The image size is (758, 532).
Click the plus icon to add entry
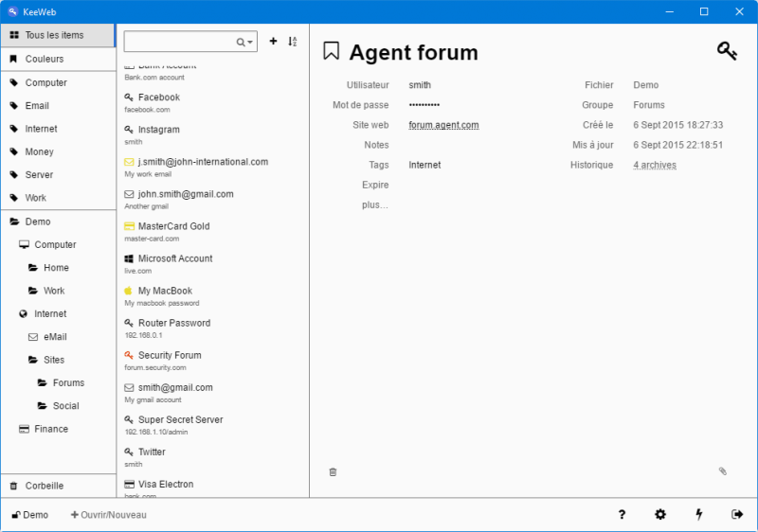tap(274, 42)
